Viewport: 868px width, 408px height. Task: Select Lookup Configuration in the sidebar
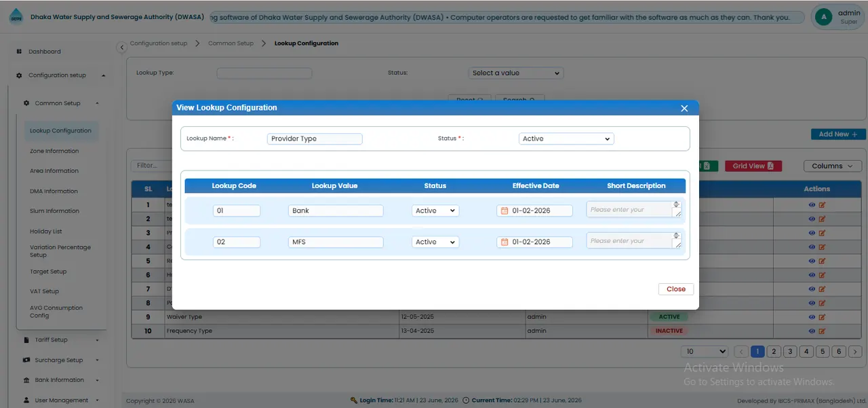(60, 131)
